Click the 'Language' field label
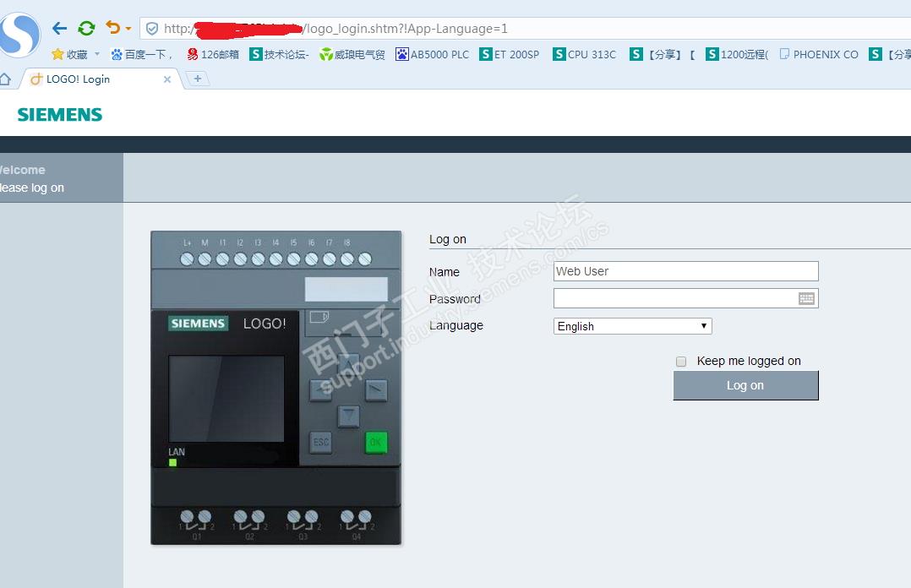 coord(456,325)
